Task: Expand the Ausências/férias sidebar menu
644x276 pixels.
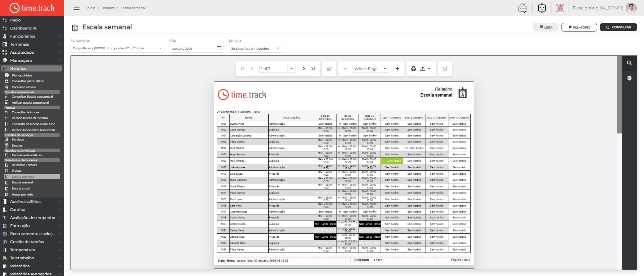Action: [x=32, y=202]
